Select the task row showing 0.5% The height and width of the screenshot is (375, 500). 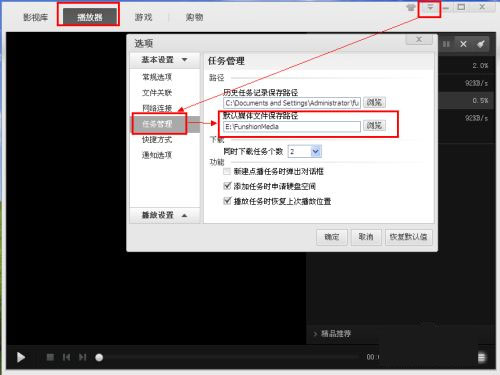coord(466,100)
